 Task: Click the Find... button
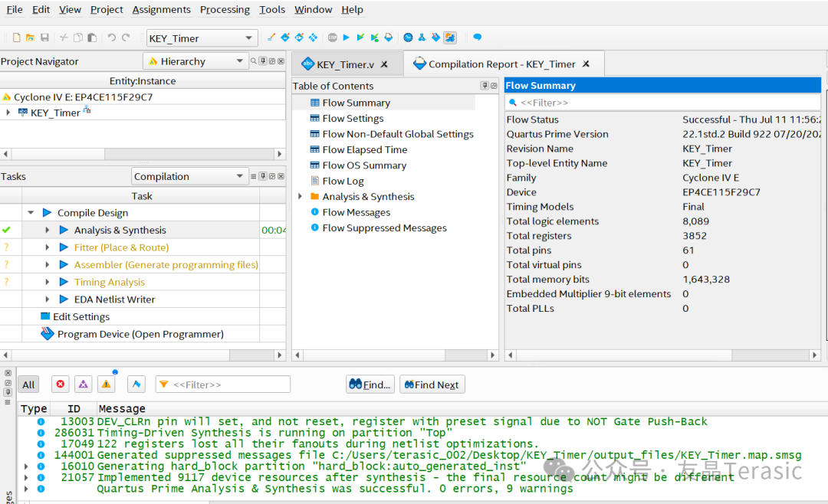pyautogui.click(x=370, y=385)
